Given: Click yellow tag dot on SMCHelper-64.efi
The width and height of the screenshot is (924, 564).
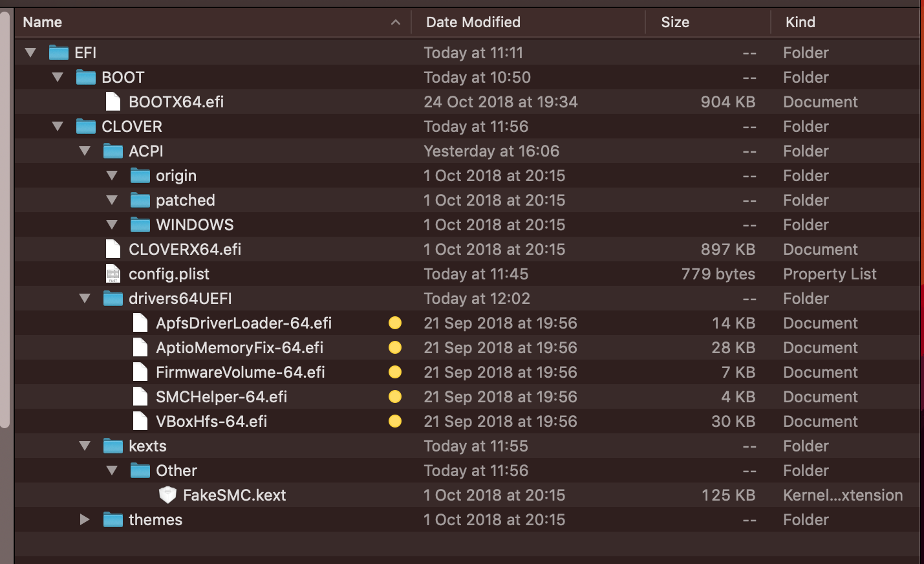Looking at the screenshot, I should pyautogui.click(x=395, y=396).
